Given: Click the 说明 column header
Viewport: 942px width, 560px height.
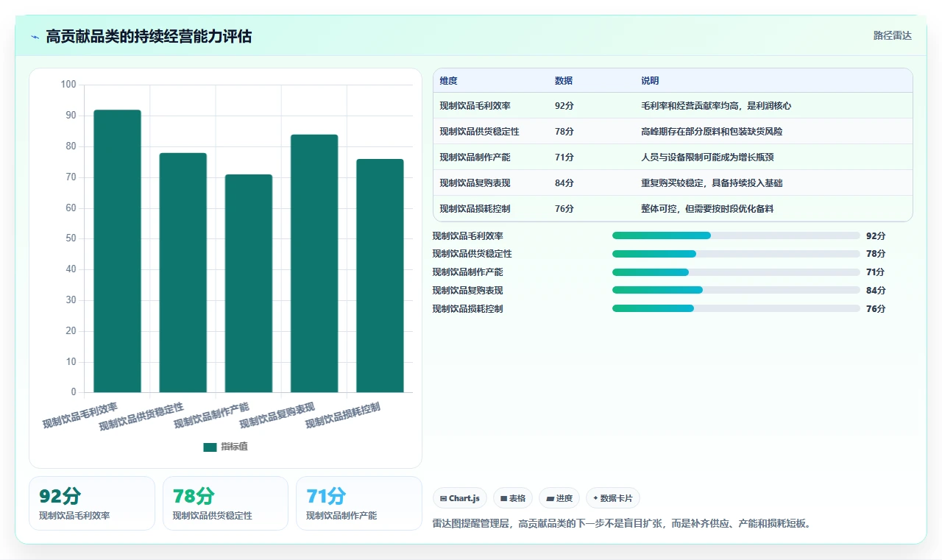Looking at the screenshot, I should coord(650,81).
